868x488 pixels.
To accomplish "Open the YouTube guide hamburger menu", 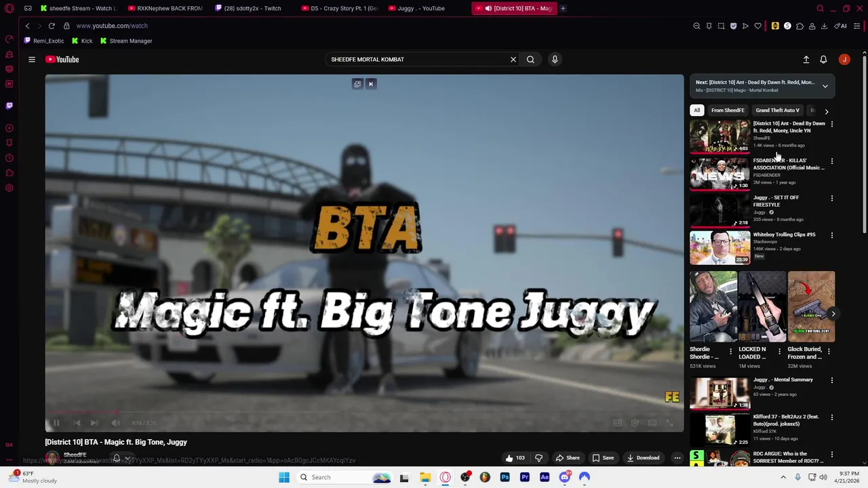I will click(x=32, y=60).
